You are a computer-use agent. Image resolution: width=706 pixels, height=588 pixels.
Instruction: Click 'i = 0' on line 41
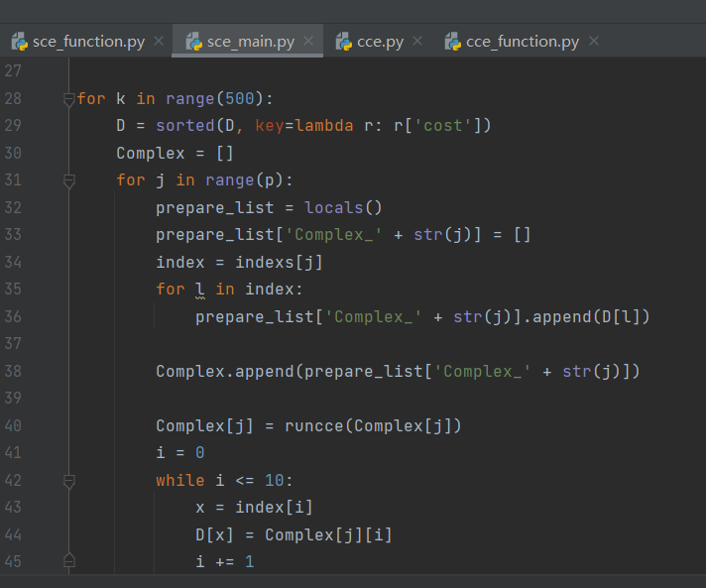pyautogui.click(x=180, y=453)
